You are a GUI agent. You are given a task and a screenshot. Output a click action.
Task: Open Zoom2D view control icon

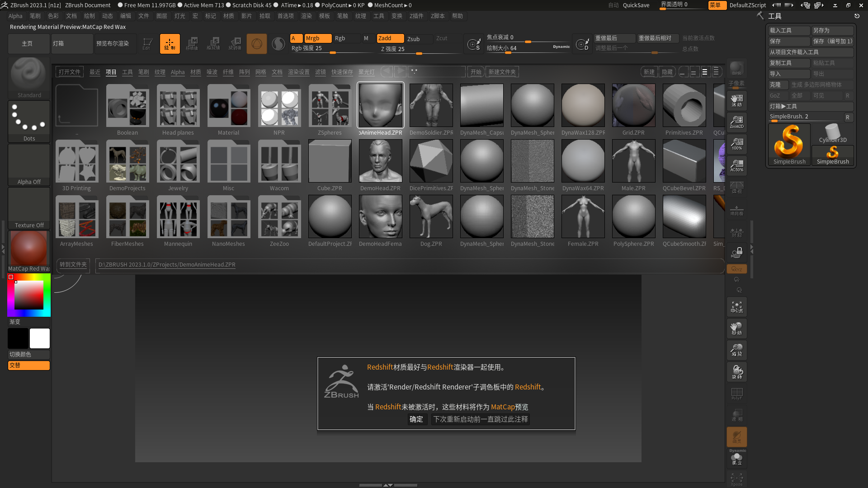(737, 122)
